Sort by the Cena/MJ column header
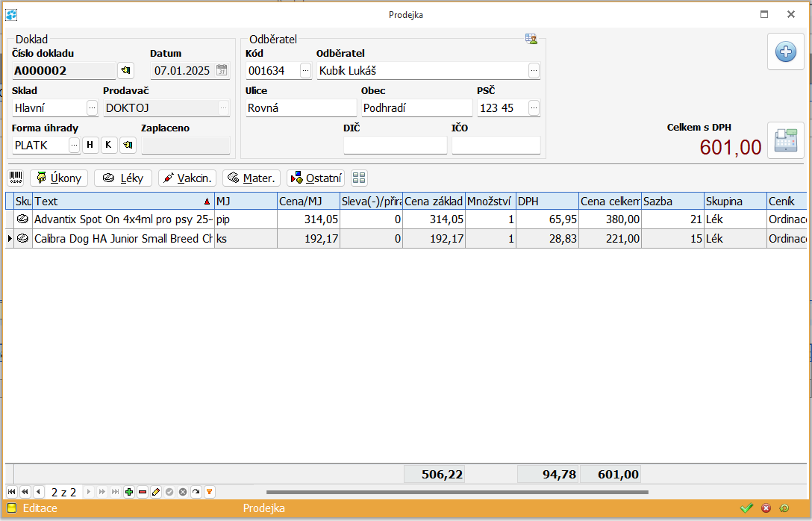812x521 pixels. click(309, 202)
